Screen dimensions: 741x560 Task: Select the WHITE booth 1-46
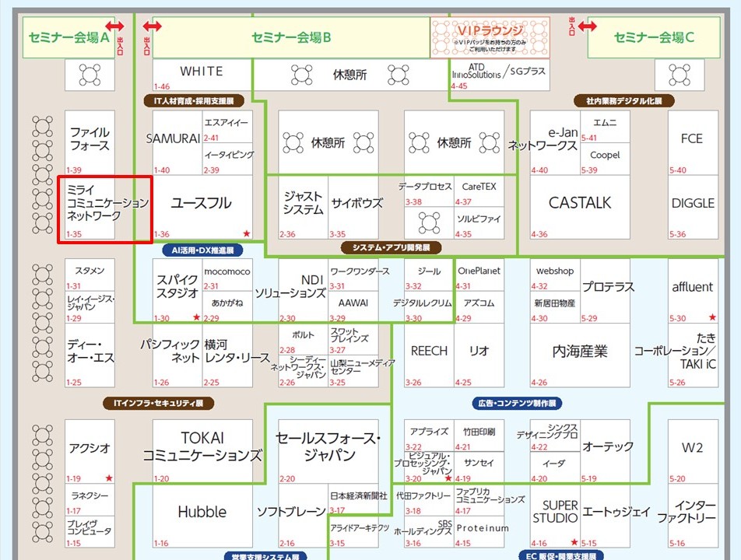click(202, 75)
